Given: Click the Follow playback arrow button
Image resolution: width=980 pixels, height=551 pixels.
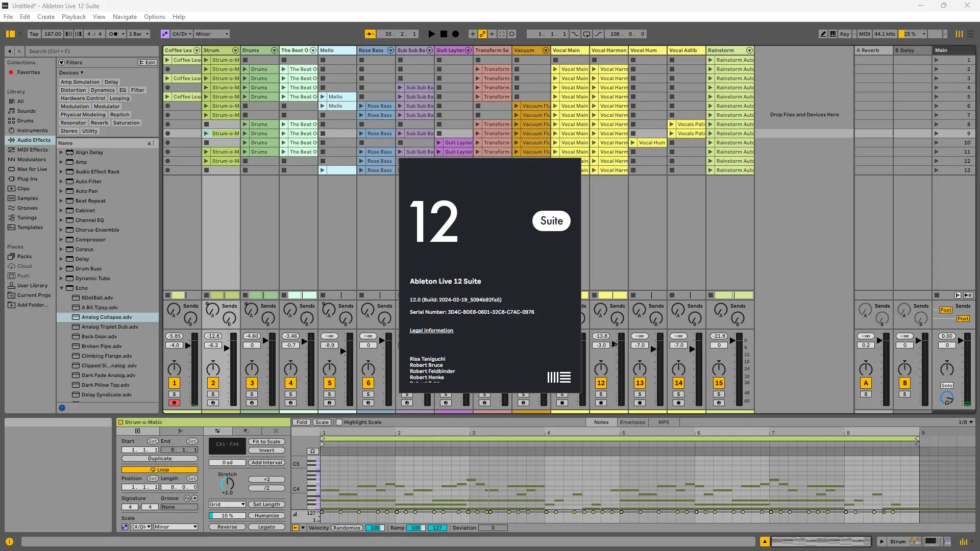Looking at the screenshot, I should [x=370, y=34].
